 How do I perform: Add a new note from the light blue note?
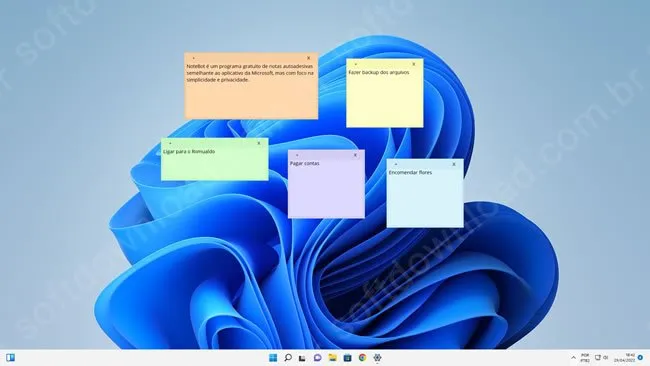395,164
